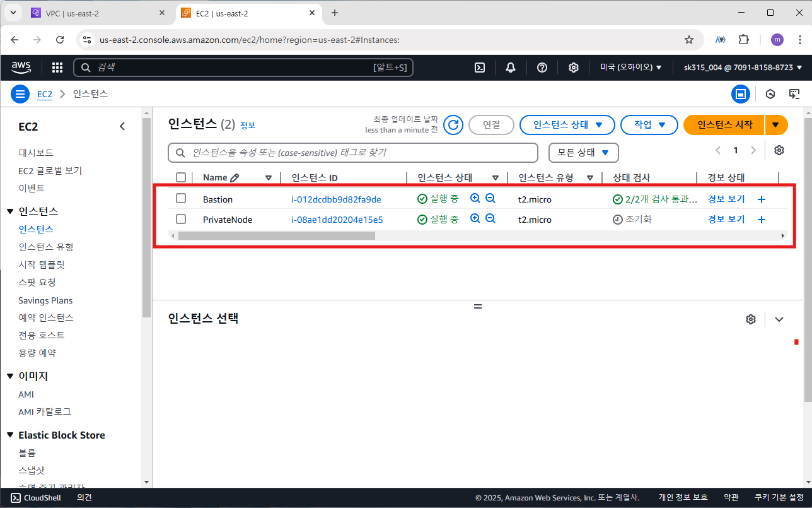This screenshot has height=508, width=812.
Task: Reload the browser page
Action: pos(60,39)
